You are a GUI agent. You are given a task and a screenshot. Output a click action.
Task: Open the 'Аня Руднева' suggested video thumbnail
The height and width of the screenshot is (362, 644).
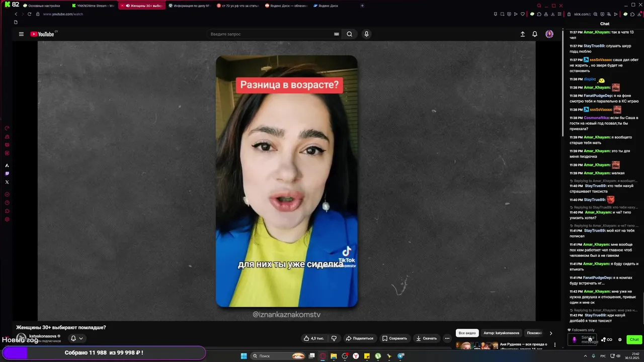pyautogui.click(x=476, y=345)
